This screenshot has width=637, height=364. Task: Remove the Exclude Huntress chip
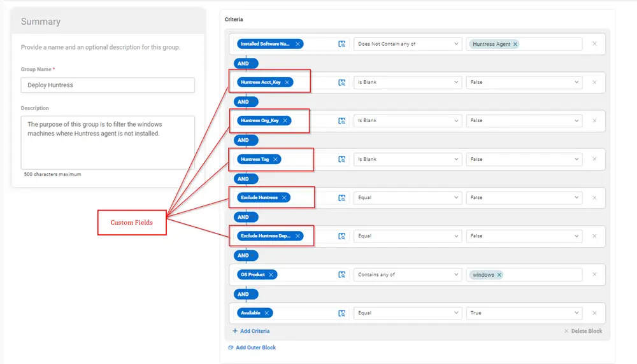coord(284,198)
